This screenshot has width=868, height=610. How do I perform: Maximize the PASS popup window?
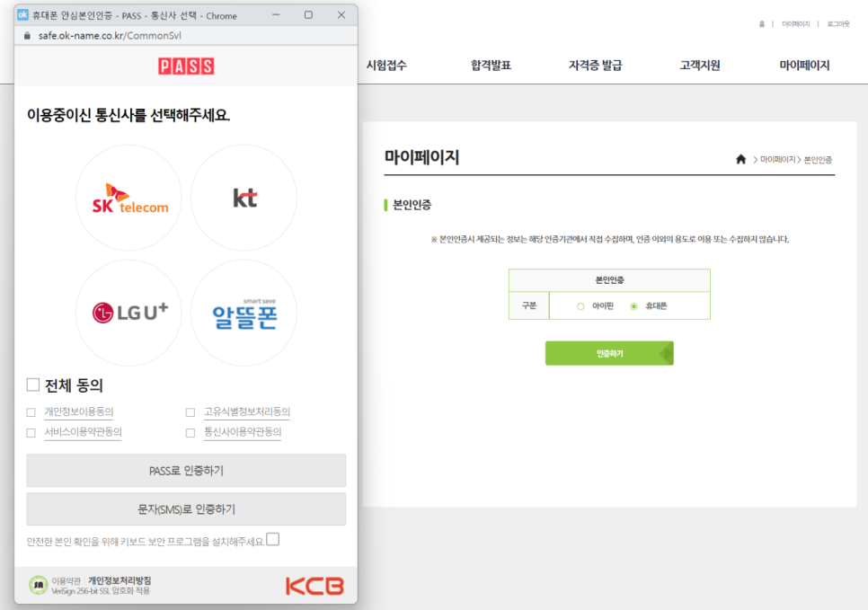click(x=308, y=15)
